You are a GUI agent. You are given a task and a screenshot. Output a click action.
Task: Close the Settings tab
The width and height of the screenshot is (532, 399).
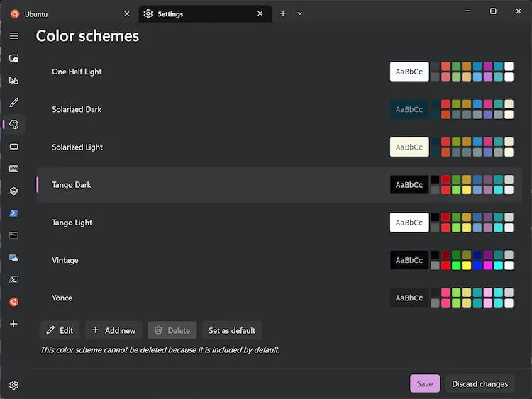pos(260,13)
